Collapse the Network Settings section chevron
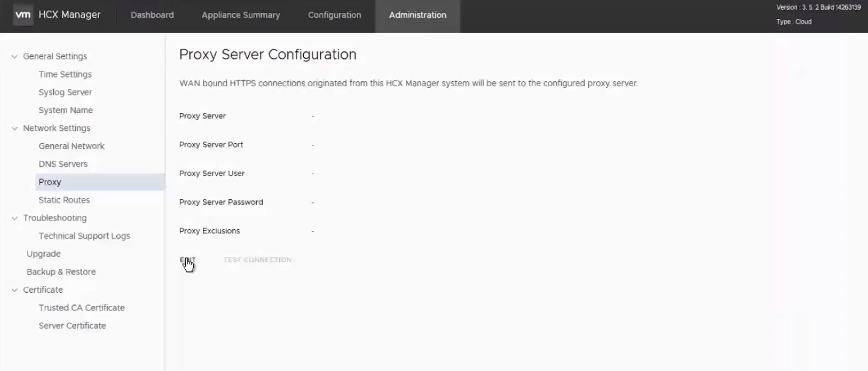 tap(15, 128)
